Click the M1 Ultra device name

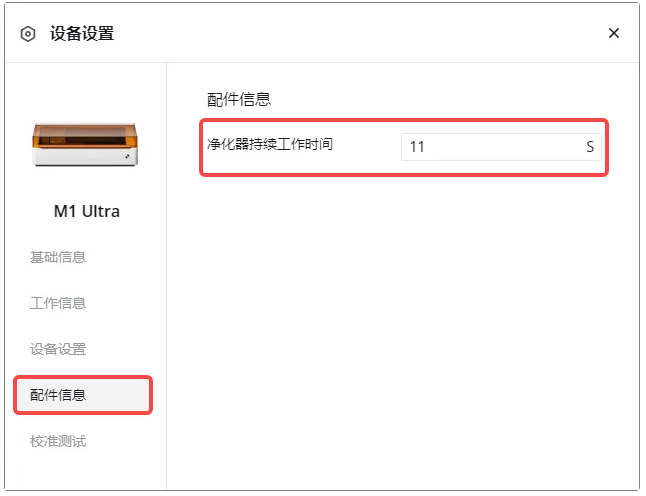87,211
